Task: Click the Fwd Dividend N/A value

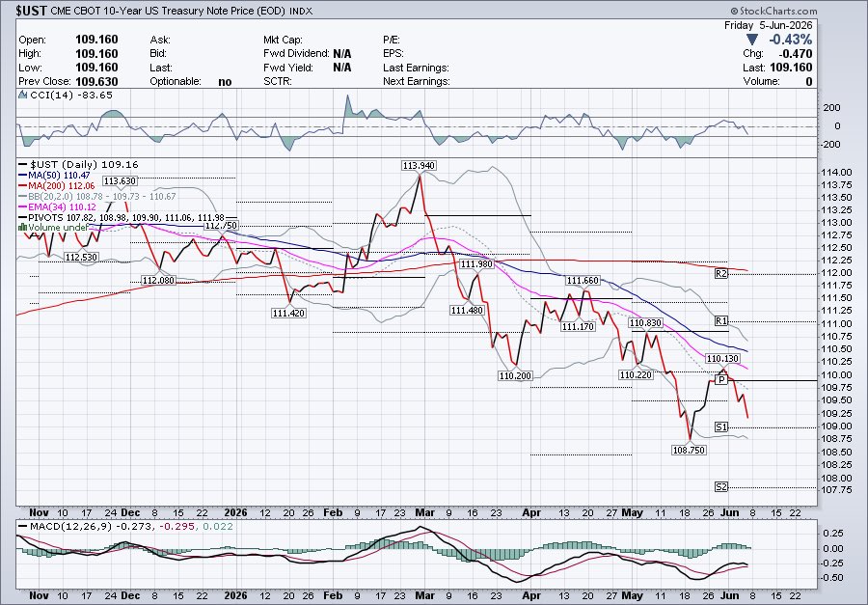Action: (342, 54)
